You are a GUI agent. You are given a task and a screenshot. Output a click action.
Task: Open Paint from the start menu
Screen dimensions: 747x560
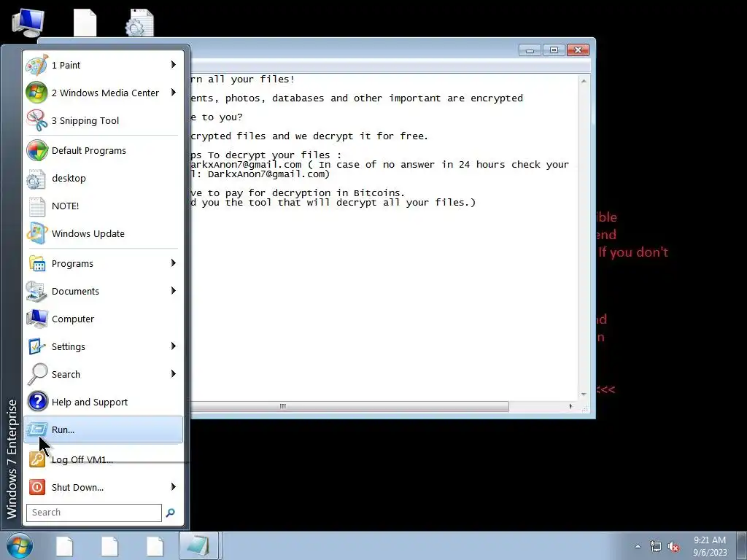pyautogui.click(x=103, y=65)
